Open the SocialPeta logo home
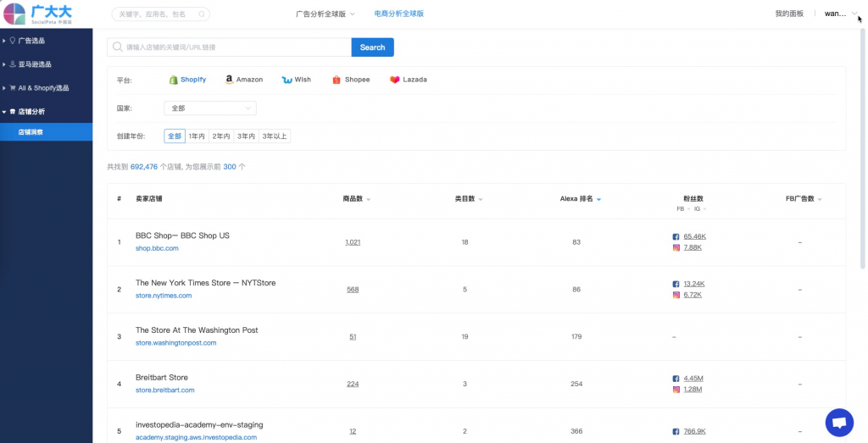The image size is (868, 443). [37, 14]
